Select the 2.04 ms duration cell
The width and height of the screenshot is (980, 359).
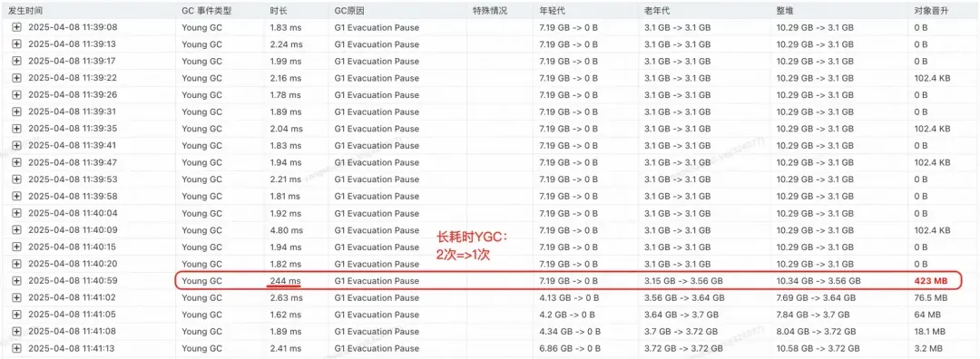pyautogui.click(x=286, y=129)
